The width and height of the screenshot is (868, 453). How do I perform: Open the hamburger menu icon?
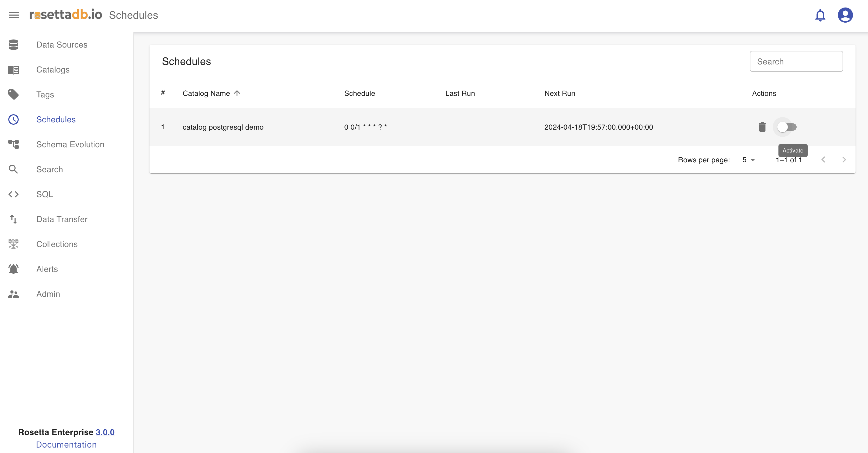tap(14, 15)
